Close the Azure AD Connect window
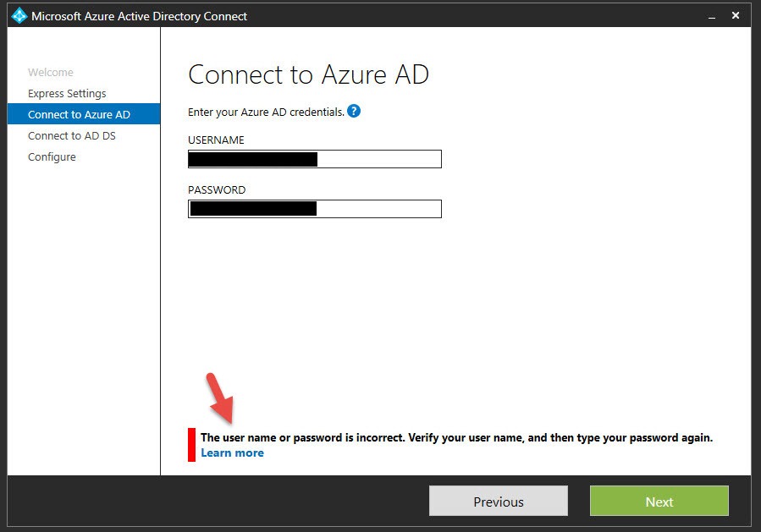Viewport: 761px width, 532px height. pos(734,16)
